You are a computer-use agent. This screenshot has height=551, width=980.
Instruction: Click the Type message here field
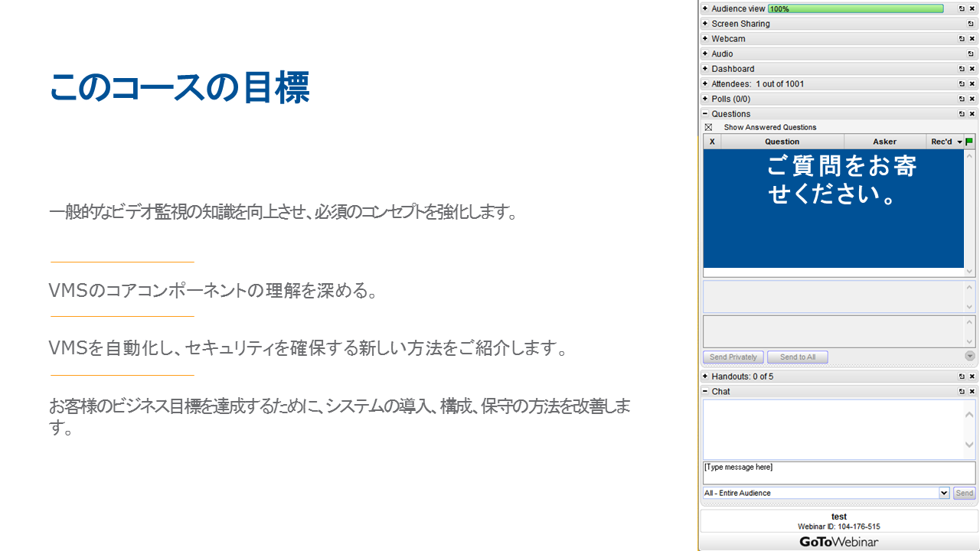pyautogui.click(x=839, y=473)
